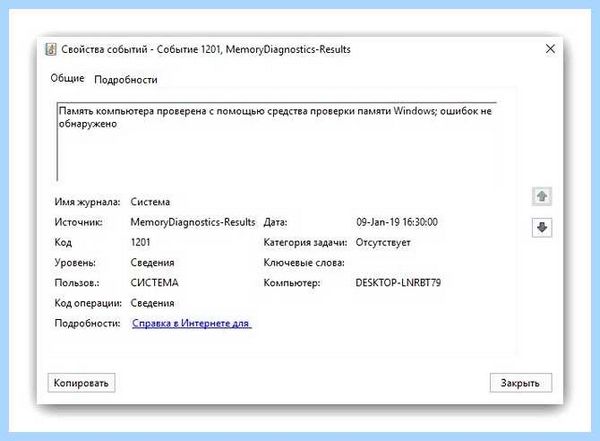This screenshot has width=600, height=441.
Task: Select the source value MemoryDiagnostics-Results
Action: [192, 222]
